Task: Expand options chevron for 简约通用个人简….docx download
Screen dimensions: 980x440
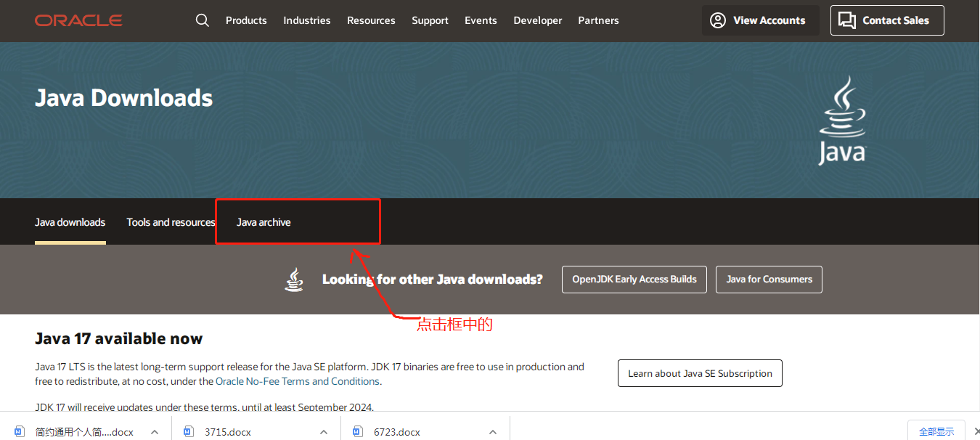Action: pos(155,432)
